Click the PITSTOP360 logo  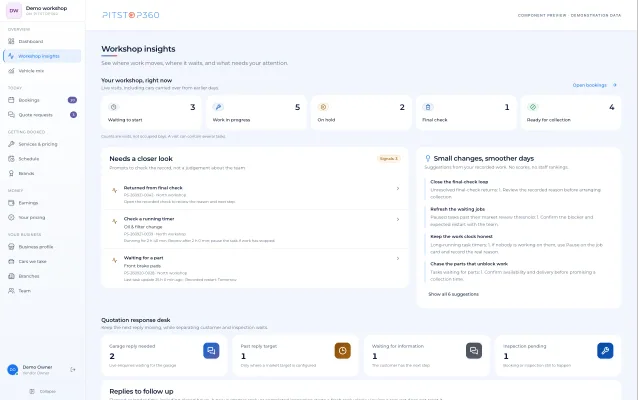click(x=131, y=15)
